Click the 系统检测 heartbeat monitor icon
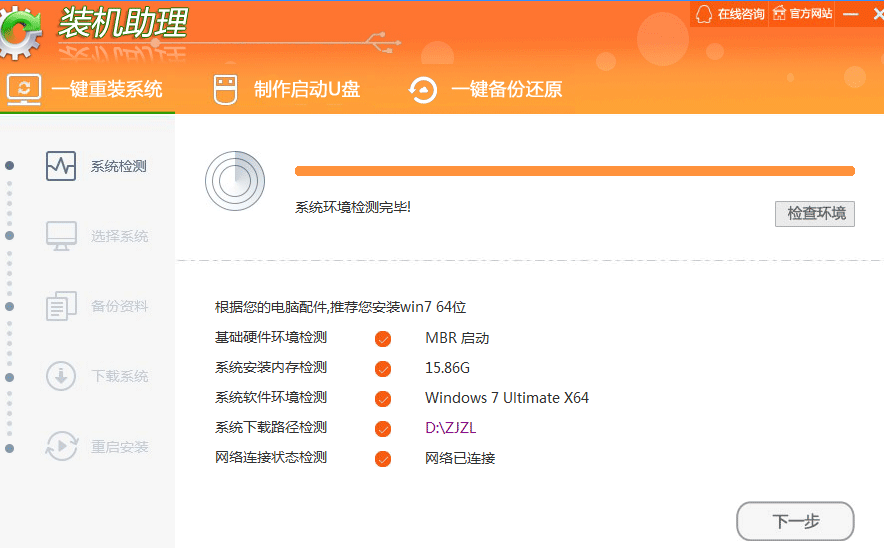Image resolution: width=884 pixels, height=548 pixels. pyautogui.click(x=61, y=166)
